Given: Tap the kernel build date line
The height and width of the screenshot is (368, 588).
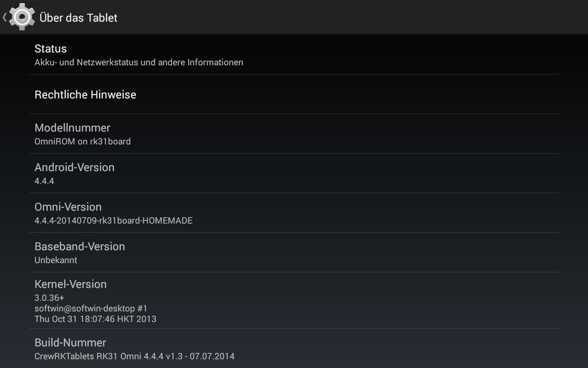Looking at the screenshot, I should pos(96,319).
